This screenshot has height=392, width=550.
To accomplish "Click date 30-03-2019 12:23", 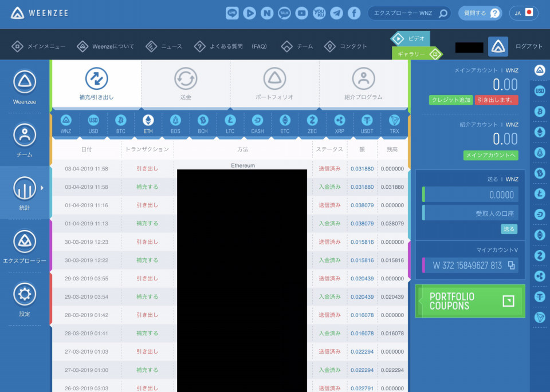I will (87, 242).
